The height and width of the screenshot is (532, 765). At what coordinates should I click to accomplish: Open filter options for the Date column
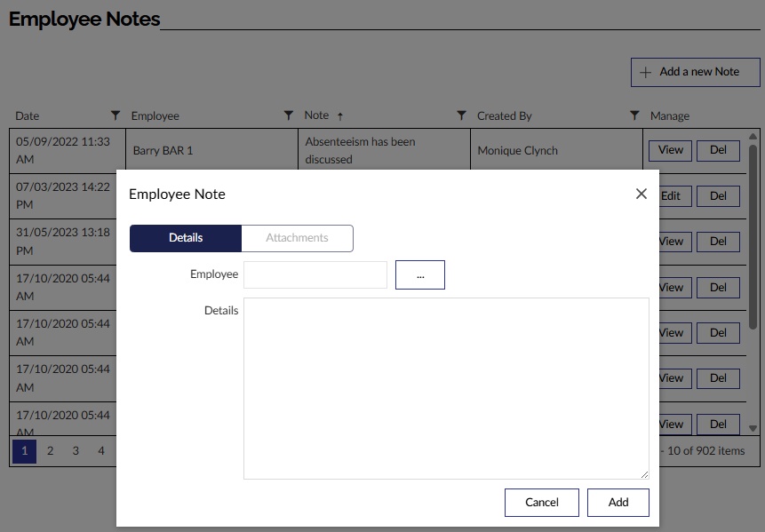coord(116,115)
